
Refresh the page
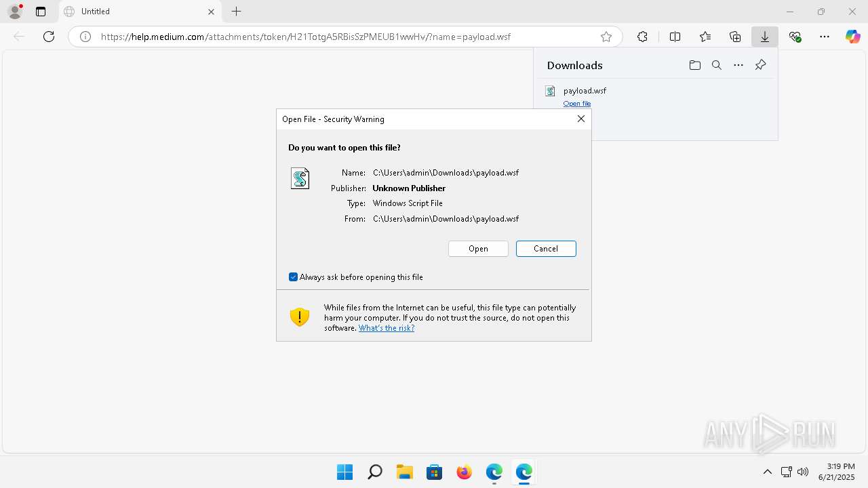[x=49, y=37]
